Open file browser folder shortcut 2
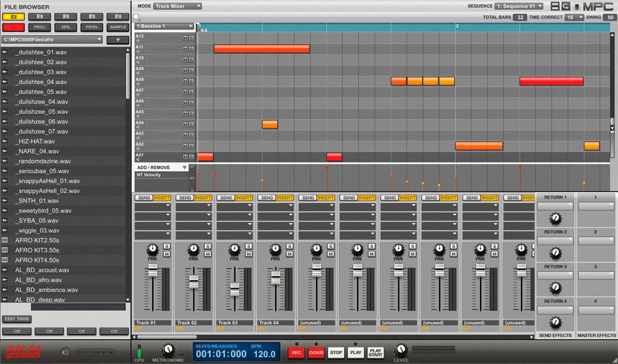The width and height of the screenshot is (618, 364). (40, 17)
